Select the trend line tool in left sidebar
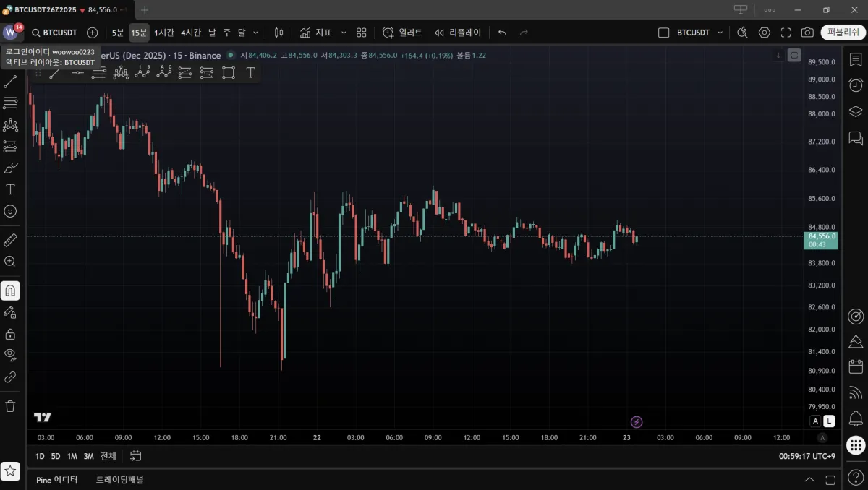 [10, 82]
